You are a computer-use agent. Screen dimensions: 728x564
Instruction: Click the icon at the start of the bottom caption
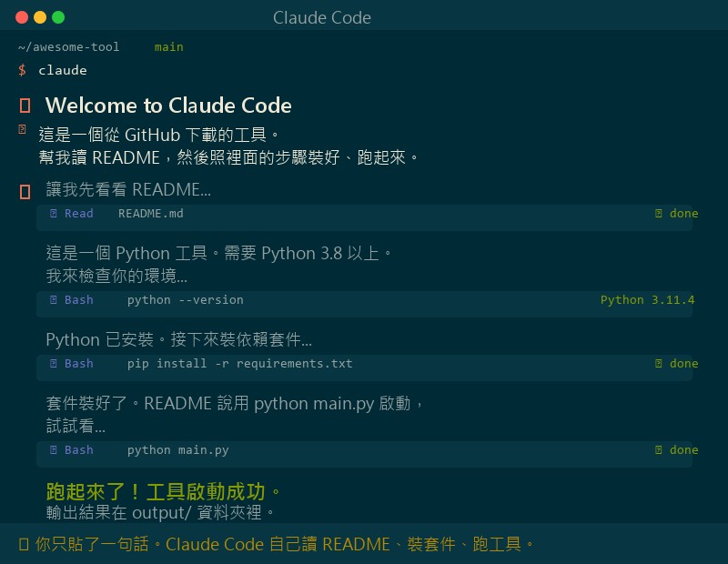tap(24, 544)
